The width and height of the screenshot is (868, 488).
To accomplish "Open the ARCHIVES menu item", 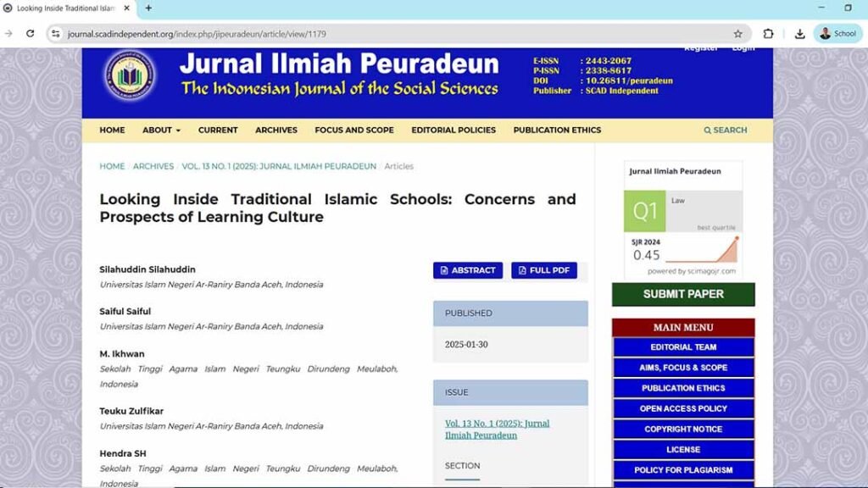I will (276, 130).
